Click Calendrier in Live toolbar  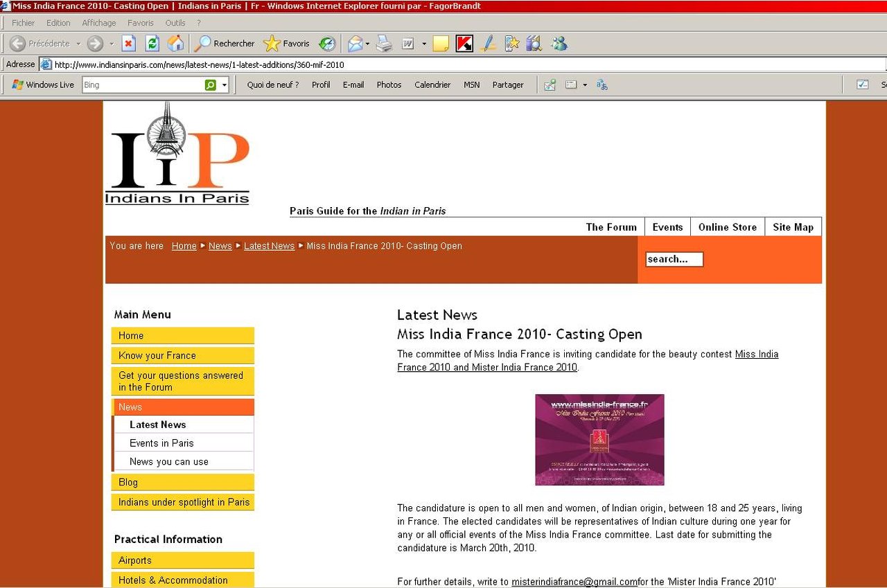(x=432, y=85)
